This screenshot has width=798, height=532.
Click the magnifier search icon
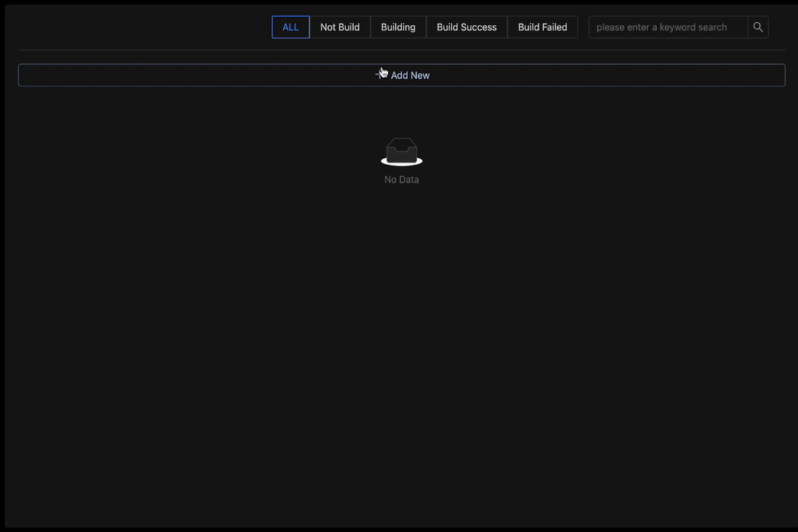pos(758,27)
